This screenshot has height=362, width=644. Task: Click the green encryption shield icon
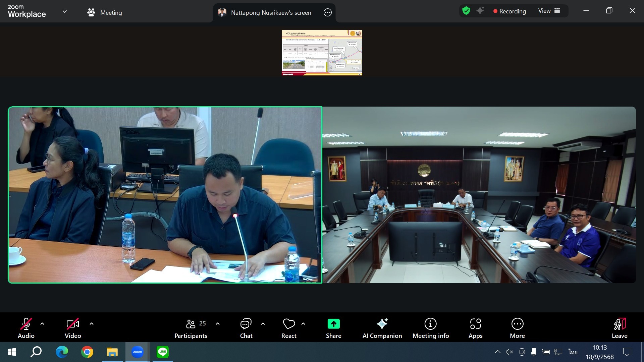466,11
